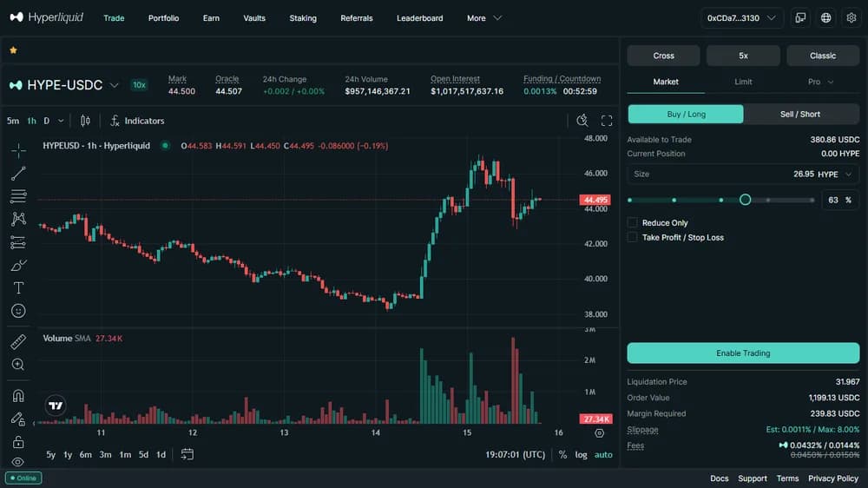This screenshot has width=868, height=488.
Task: Open the candlestick chart type selector
Action: tap(85, 121)
